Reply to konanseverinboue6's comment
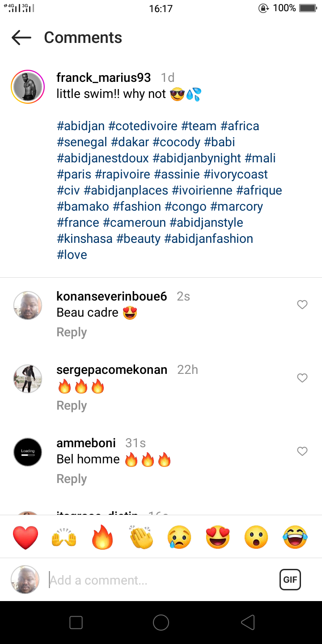This screenshot has height=644, width=322. pos(72,332)
